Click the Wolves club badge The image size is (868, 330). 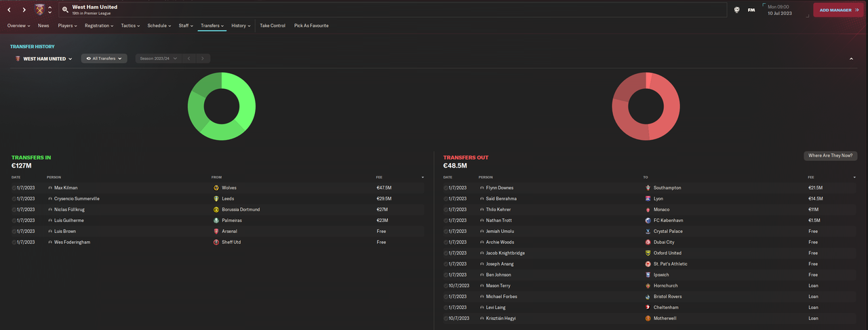(x=216, y=187)
